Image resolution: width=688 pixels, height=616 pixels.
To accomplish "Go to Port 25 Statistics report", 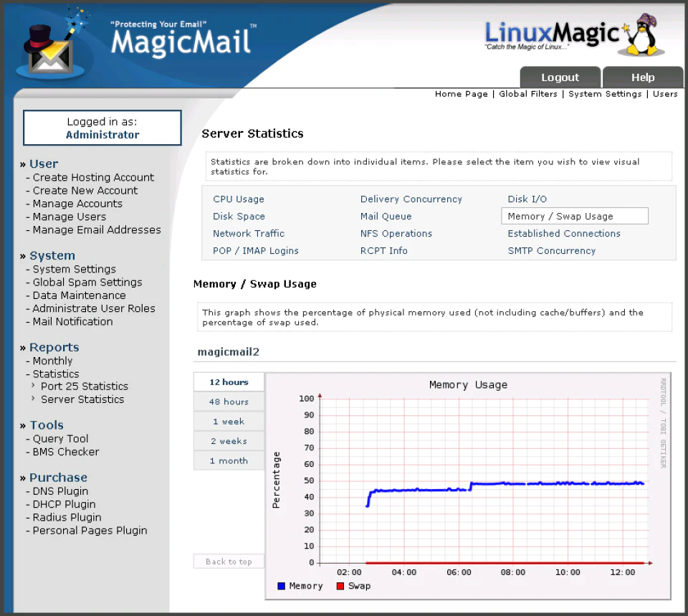I will [x=84, y=386].
